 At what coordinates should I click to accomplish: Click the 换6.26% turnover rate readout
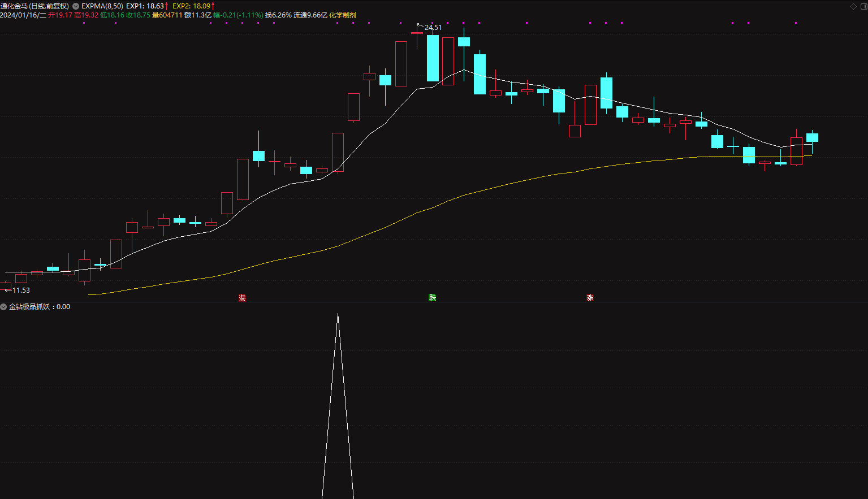tap(278, 15)
